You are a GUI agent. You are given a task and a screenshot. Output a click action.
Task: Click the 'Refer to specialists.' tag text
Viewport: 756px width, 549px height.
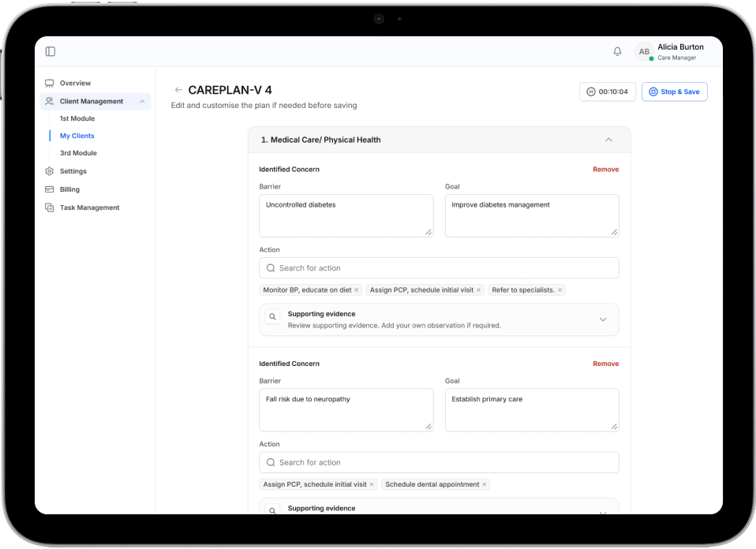pyautogui.click(x=523, y=290)
